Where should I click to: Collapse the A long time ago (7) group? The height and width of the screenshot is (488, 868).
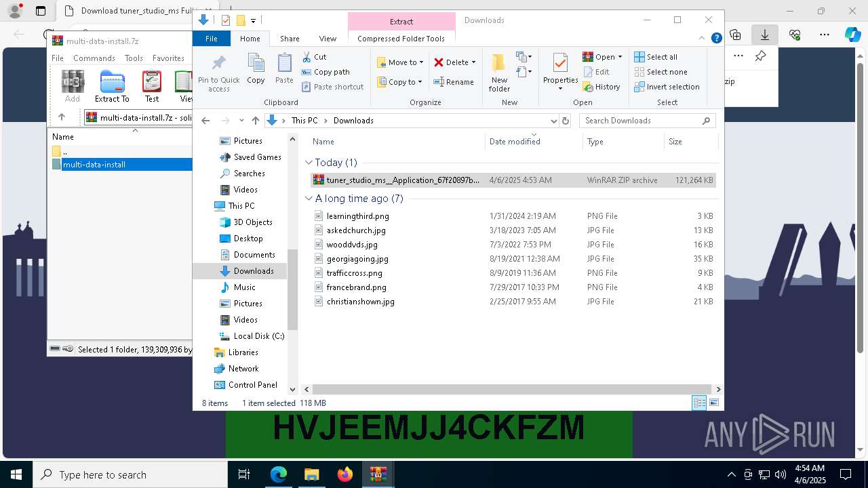pos(309,199)
